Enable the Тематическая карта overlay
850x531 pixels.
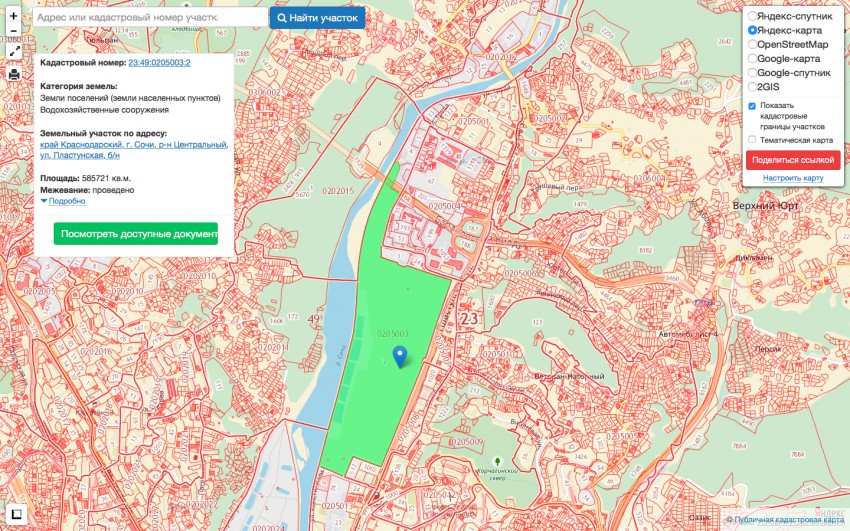tap(752, 140)
